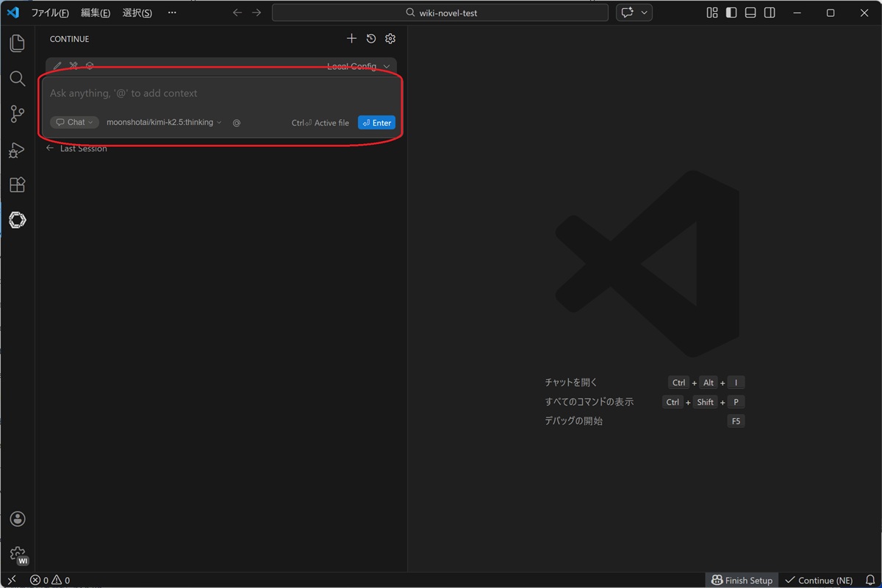
Task: Open the ファイル(F) menu
Action: pyautogui.click(x=50, y=13)
